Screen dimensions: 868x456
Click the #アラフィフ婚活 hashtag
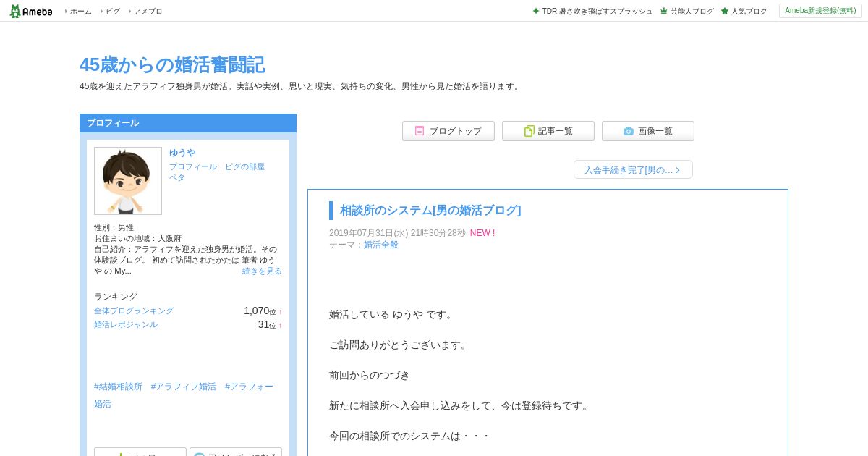tap(184, 387)
